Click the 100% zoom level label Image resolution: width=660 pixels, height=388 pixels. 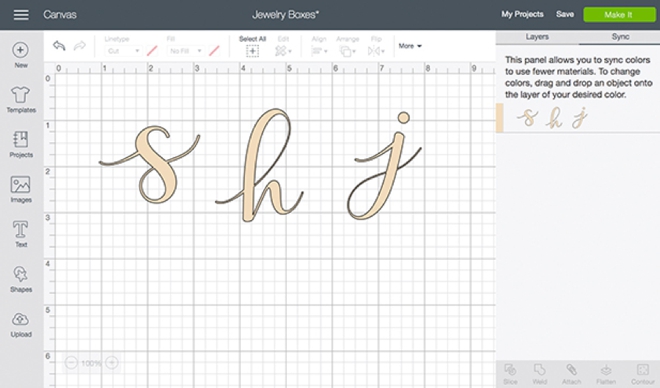point(91,363)
